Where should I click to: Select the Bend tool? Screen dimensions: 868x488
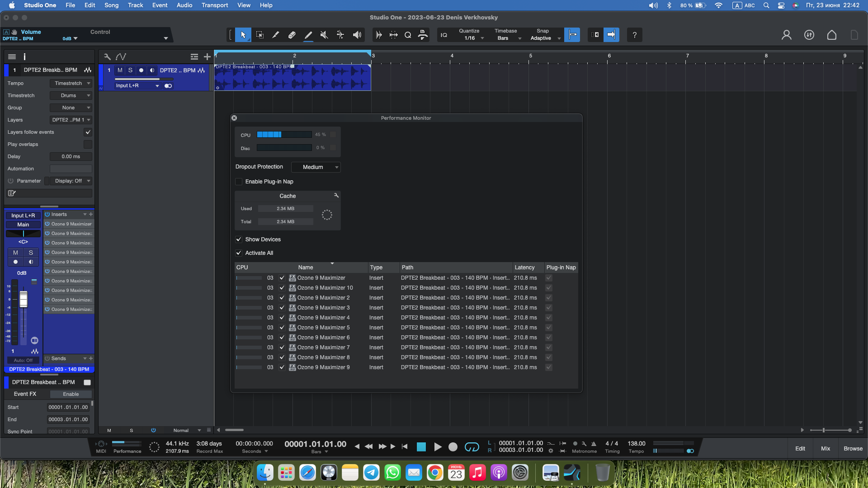(x=340, y=35)
